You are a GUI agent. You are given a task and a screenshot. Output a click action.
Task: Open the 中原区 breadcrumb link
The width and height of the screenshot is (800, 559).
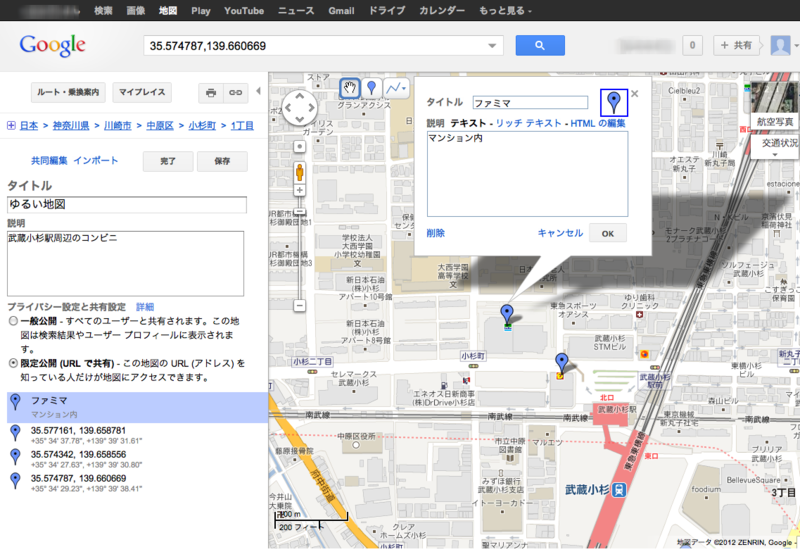160,125
